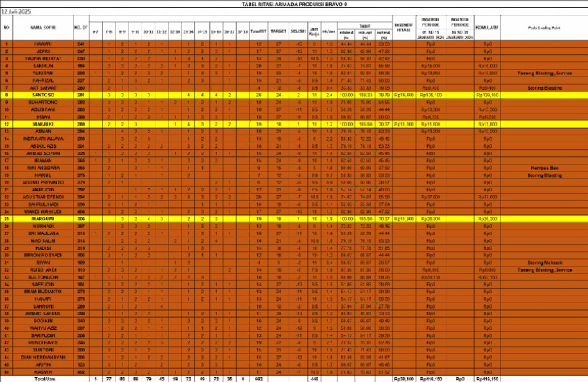588x382 pixels.
Task: Select the TARGET column header
Action: tap(278, 31)
